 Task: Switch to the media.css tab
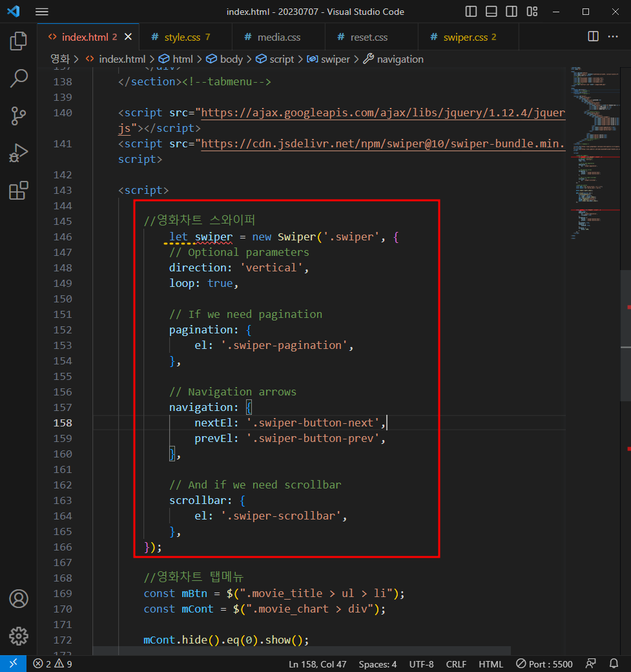coord(278,37)
